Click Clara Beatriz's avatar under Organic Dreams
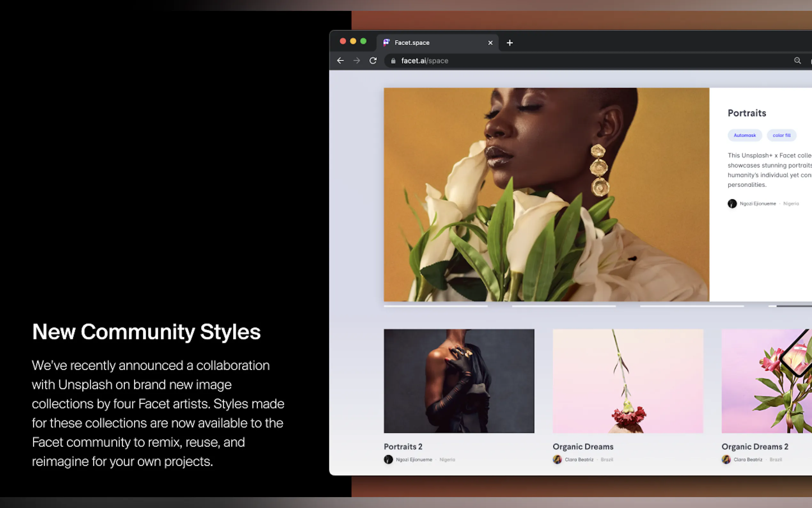Image resolution: width=812 pixels, height=508 pixels. [557, 460]
